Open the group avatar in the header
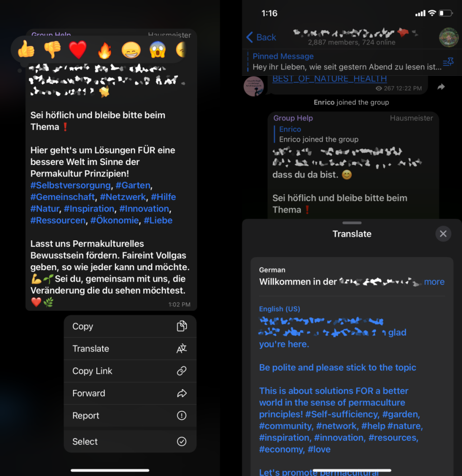 point(449,37)
